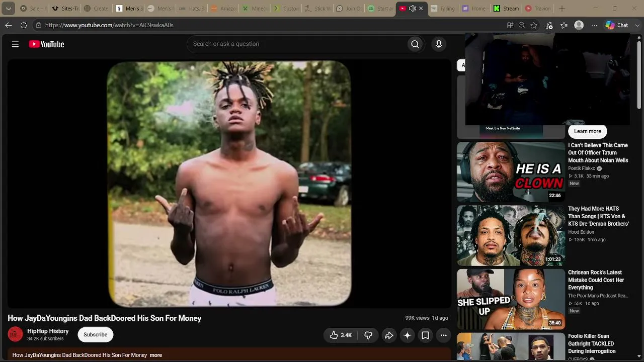This screenshot has height=362, width=644.
Task: Open 'Chrisean Rock's Latest Mistake' video title
Action: coord(596,280)
